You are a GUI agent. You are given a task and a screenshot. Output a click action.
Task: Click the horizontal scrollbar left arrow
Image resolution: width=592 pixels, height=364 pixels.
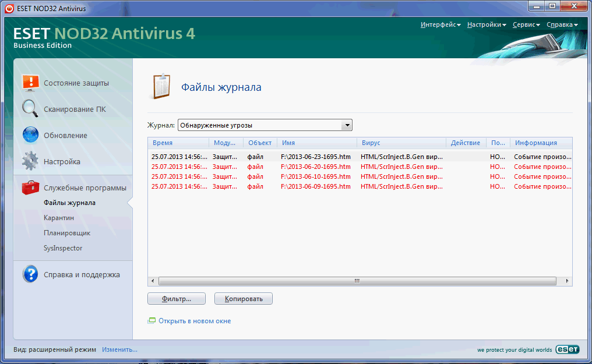153,281
